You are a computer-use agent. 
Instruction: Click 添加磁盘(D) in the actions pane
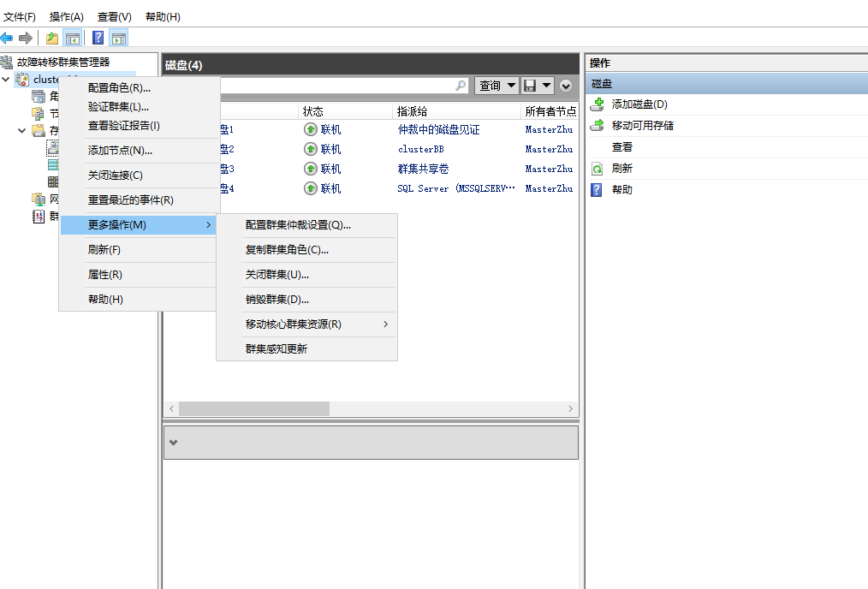point(639,104)
